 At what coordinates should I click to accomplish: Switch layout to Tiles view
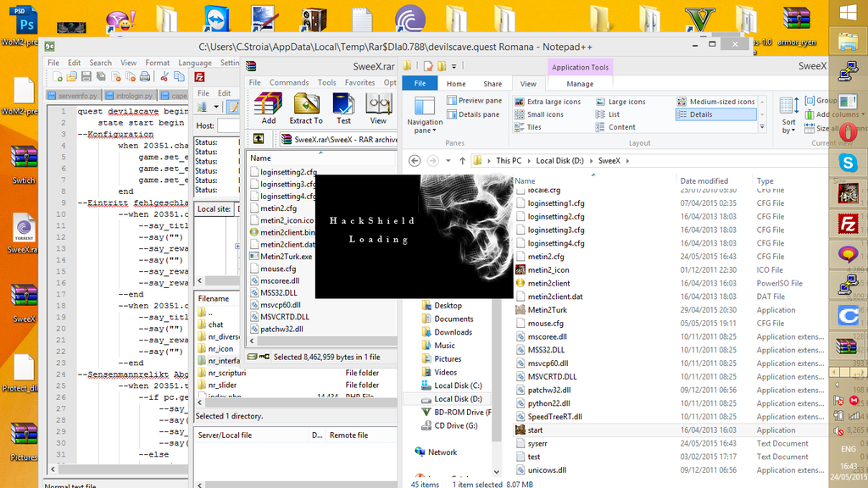(528, 127)
